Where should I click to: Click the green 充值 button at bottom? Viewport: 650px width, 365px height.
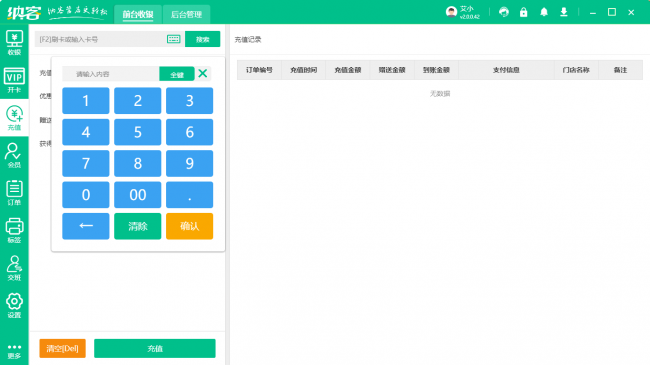pos(155,348)
